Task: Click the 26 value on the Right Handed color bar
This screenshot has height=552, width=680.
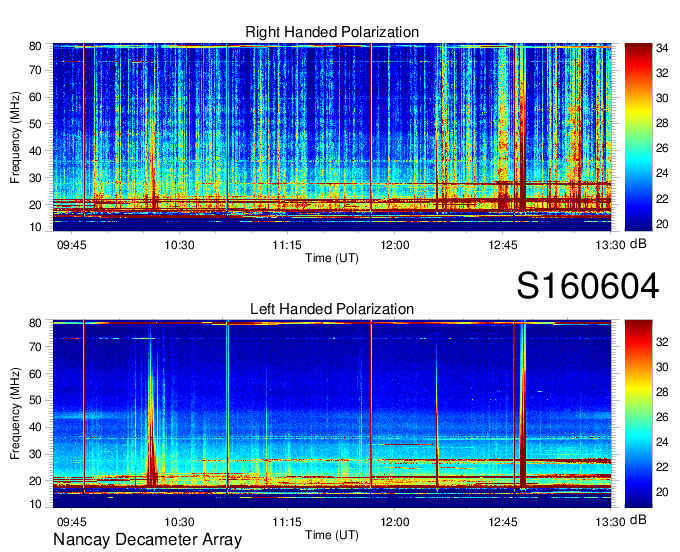Action: 662,148
